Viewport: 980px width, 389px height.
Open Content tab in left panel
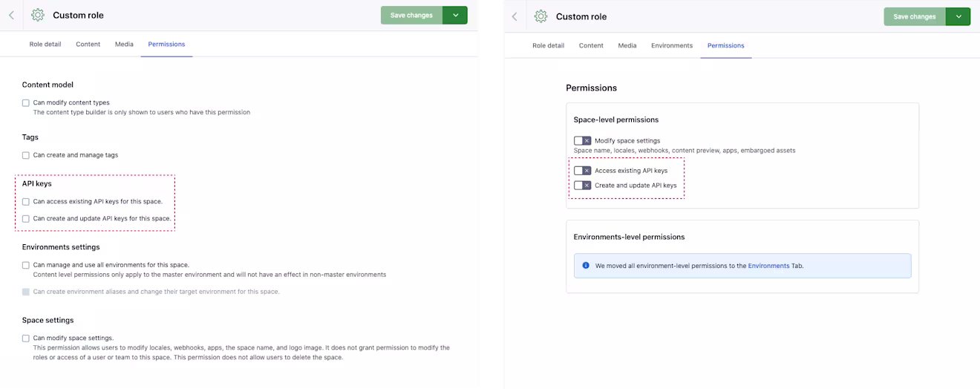click(x=88, y=44)
